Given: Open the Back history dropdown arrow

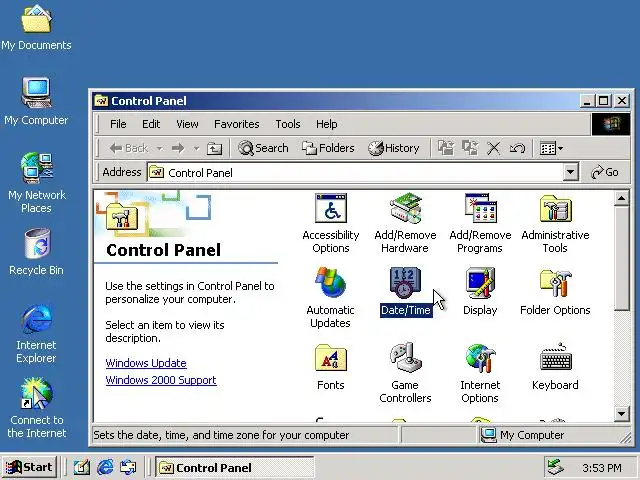Looking at the screenshot, I should pyautogui.click(x=160, y=148).
